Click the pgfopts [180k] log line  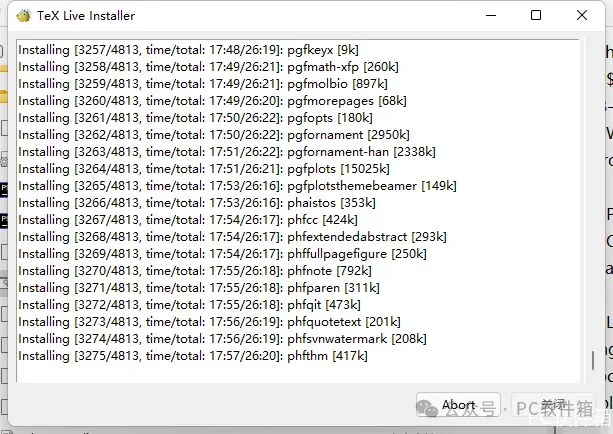[195, 118]
